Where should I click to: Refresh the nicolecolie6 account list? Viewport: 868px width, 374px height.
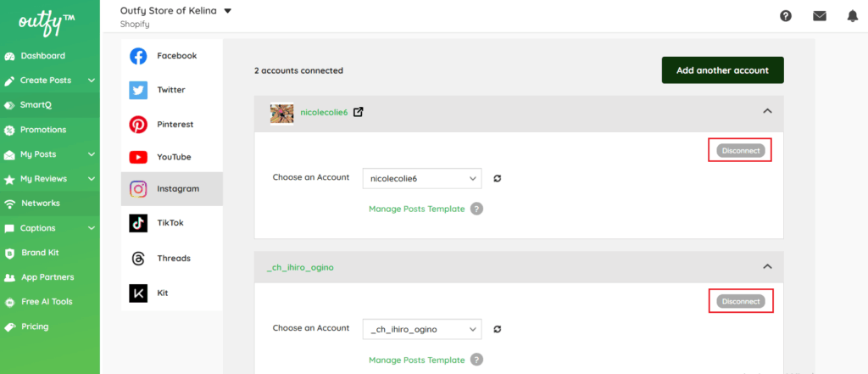pyautogui.click(x=498, y=178)
